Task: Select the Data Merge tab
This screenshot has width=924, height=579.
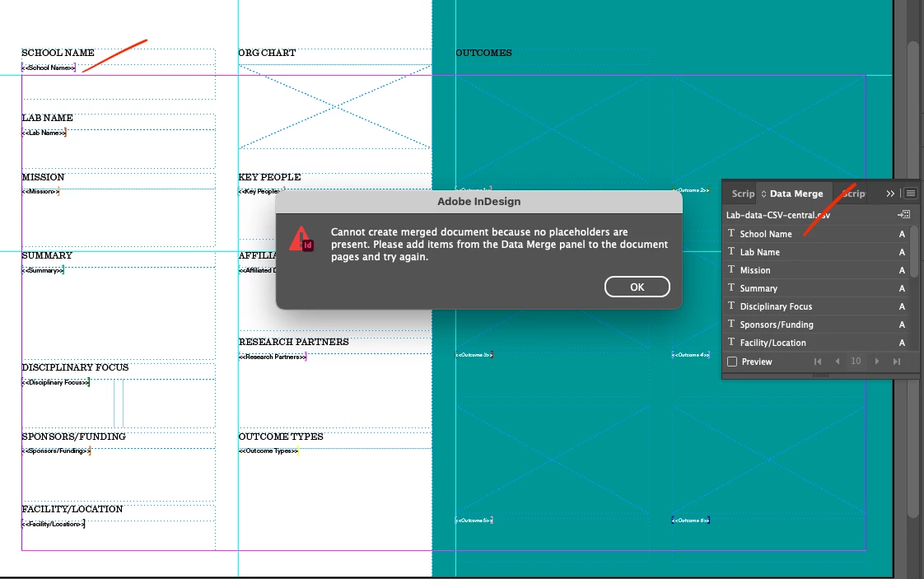Action: pyautogui.click(x=796, y=194)
